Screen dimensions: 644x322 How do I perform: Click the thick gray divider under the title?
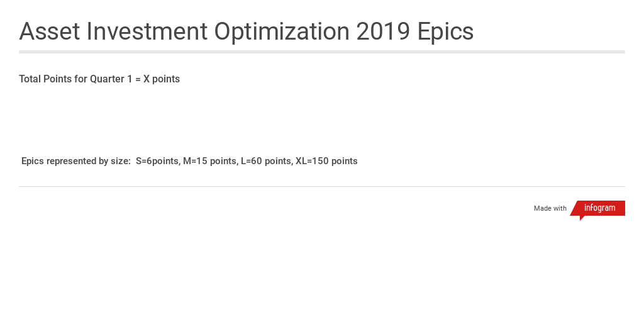coord(322,52)
